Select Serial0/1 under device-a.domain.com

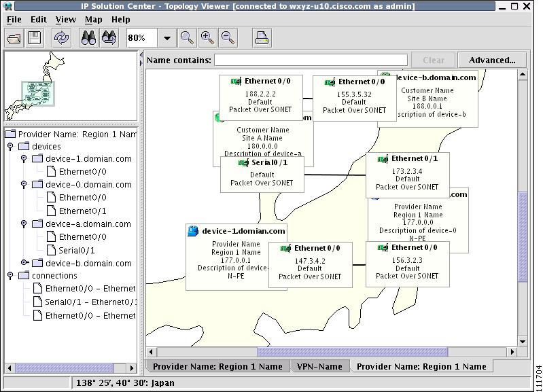pyautogui.click(x=77, y=251)
